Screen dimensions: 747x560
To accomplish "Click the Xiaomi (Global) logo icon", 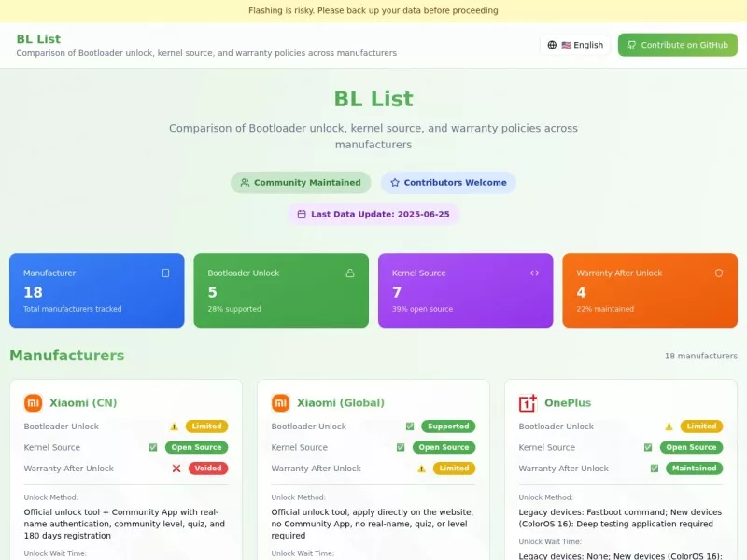I will 281,403.
